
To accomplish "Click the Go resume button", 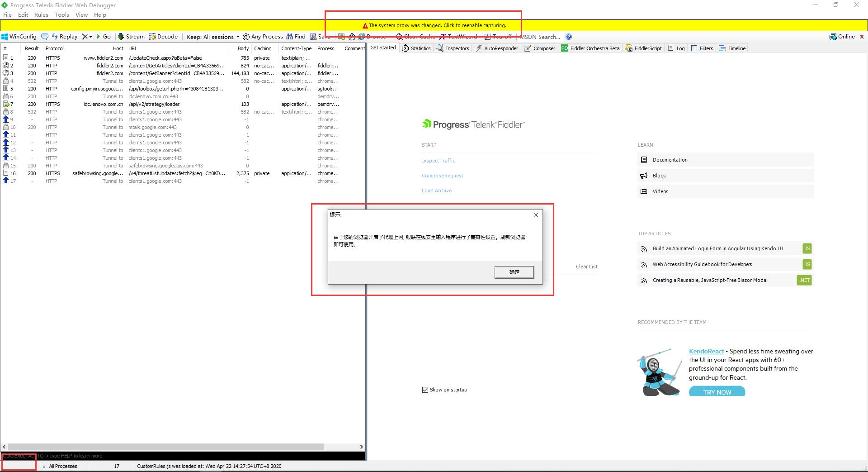I will click(103, 37).
